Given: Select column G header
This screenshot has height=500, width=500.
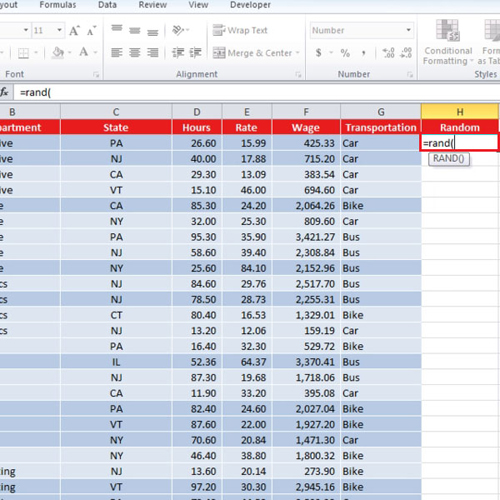Looking at the screenshot, I should tap(381, 112).
